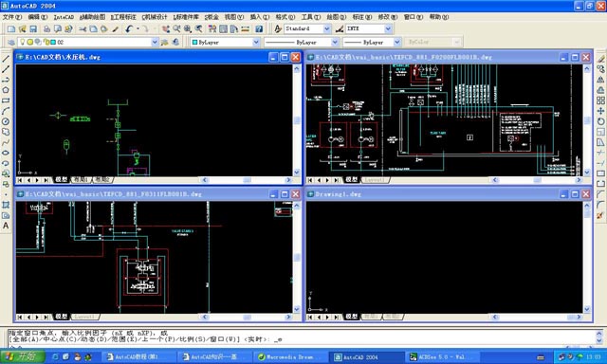This screenshot has width=607, height=364.
Task: Select the Line draw tool
Action: tap(6, 59)
